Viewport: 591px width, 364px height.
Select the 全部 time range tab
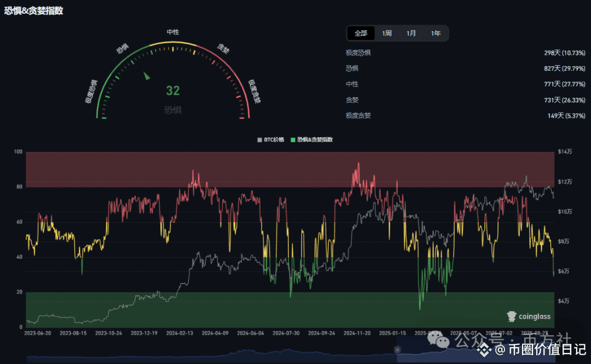pos(361,33)
